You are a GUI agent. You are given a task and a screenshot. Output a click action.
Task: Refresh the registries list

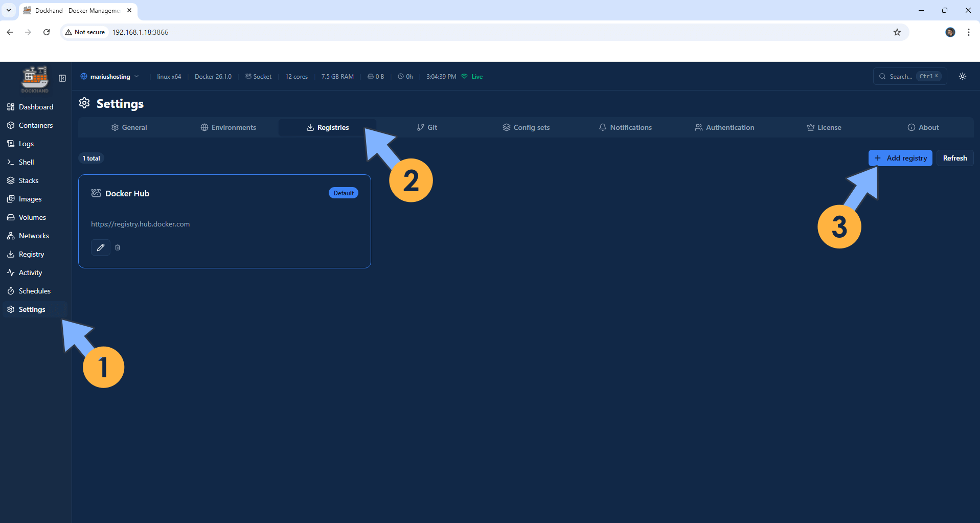(954, 158)
